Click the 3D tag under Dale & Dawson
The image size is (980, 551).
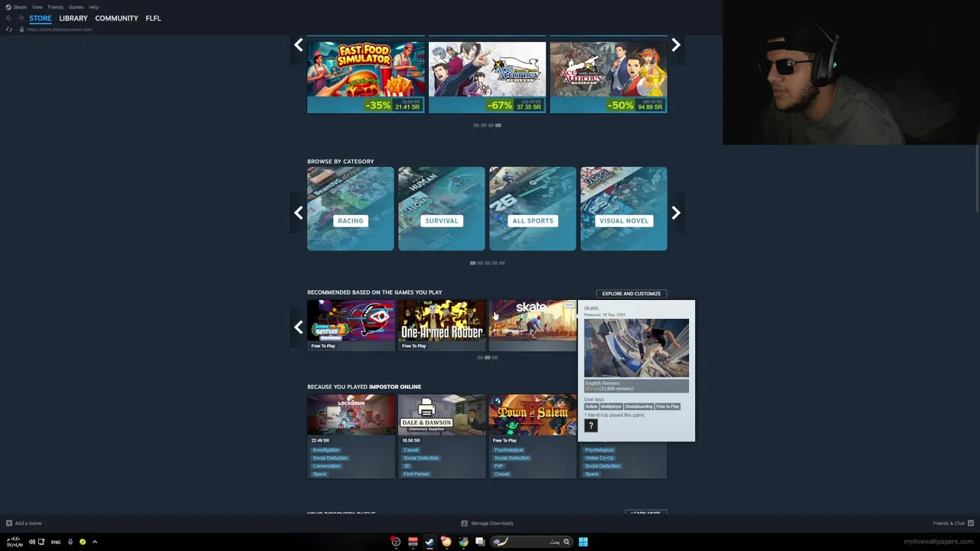point(407,466)
